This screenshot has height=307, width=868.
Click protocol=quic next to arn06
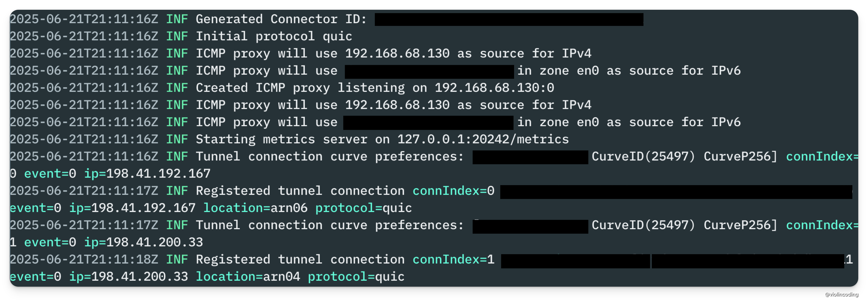coord(363,208)
